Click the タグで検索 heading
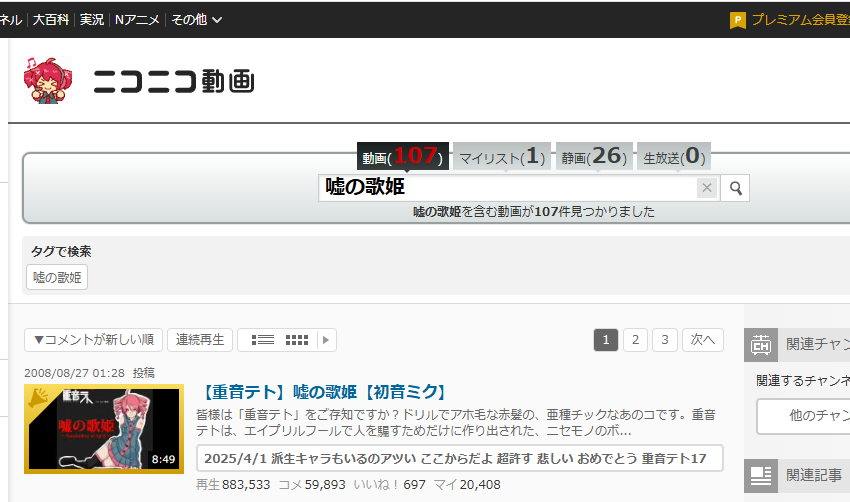850x502 pixels. click(61, 252)
